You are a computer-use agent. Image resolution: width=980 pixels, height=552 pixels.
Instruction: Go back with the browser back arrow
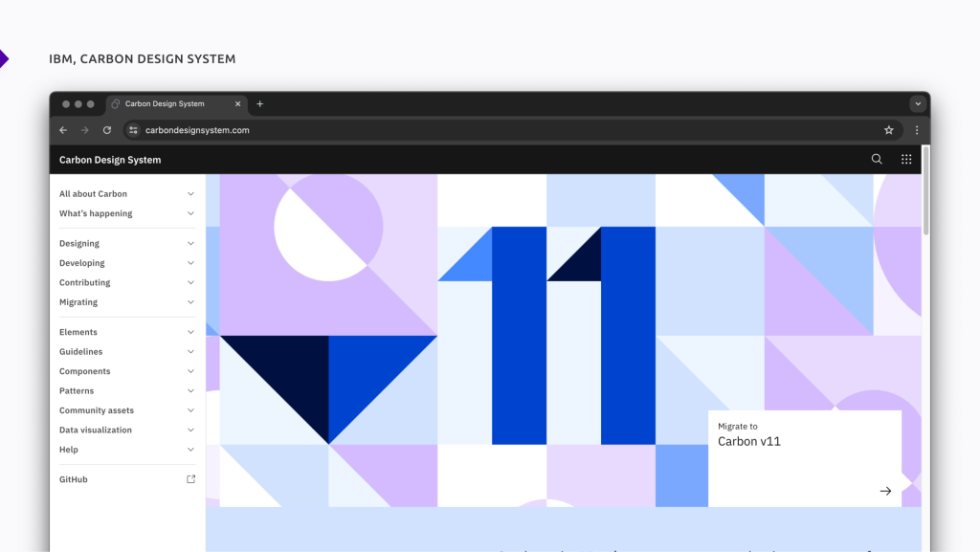pyautogui.click(x=63, y=130)
